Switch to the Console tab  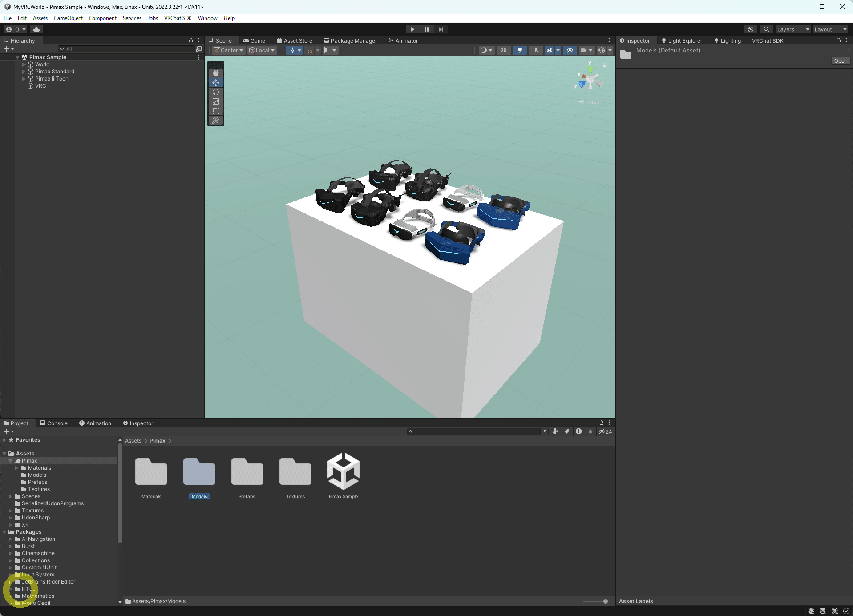click(54, 423)
